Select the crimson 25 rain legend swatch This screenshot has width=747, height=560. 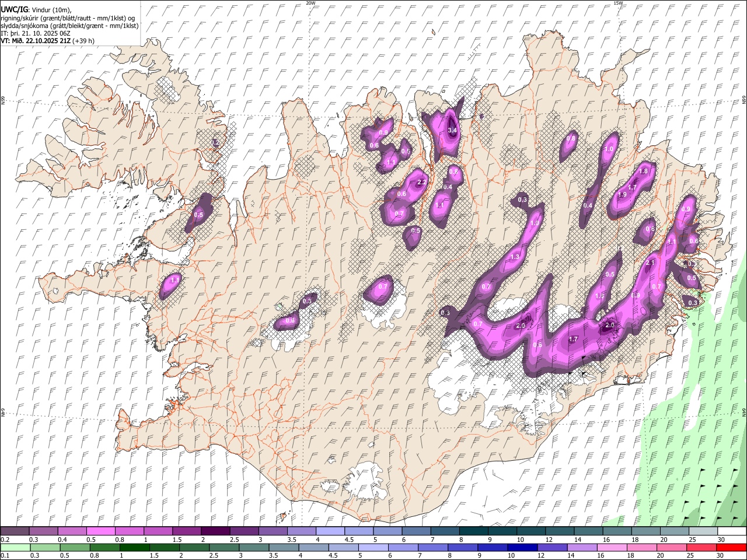[x=701, y=548]
